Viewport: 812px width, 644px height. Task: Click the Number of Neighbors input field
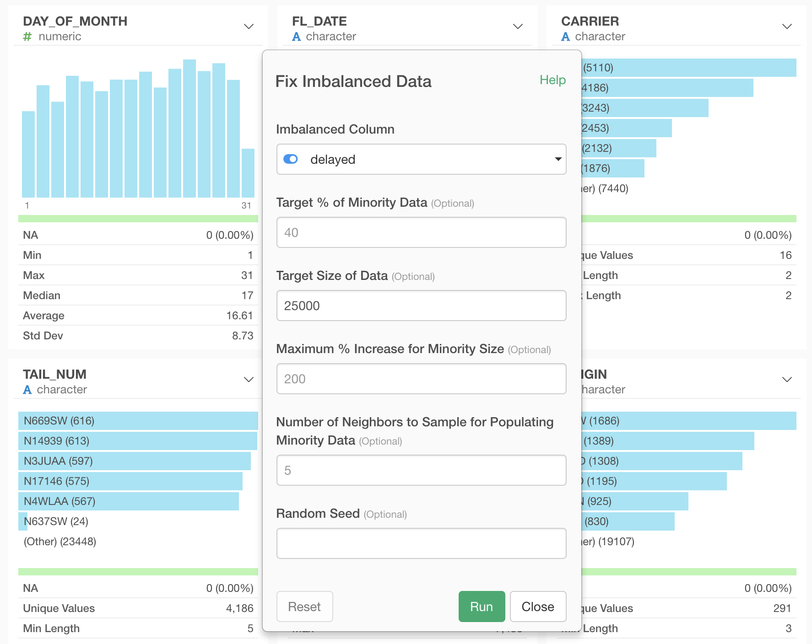click(x=421, y=470)
